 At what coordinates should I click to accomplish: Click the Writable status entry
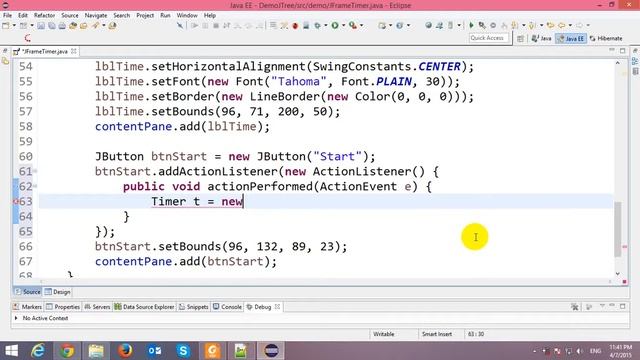coord(384,334)
